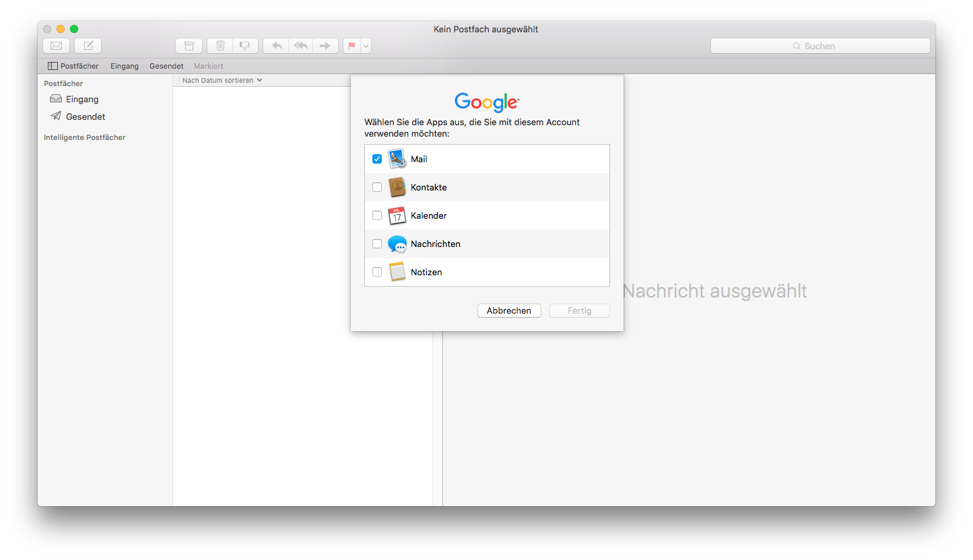
Task: Toggle the Postfächer sidebar button in favorites bar
Action: tap(73, 66)
